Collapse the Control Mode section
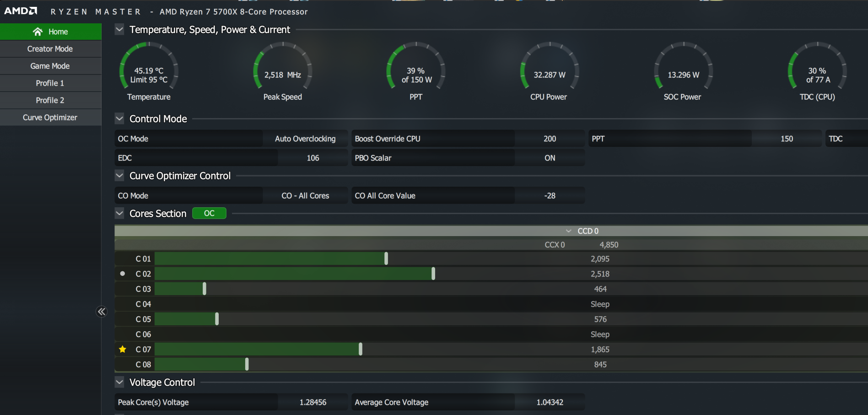Viewport: 868px width, 415px height. tap(119, 119)
